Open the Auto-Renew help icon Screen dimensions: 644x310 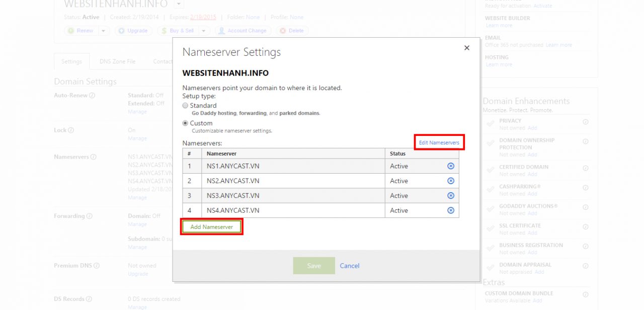coord(92,95)
